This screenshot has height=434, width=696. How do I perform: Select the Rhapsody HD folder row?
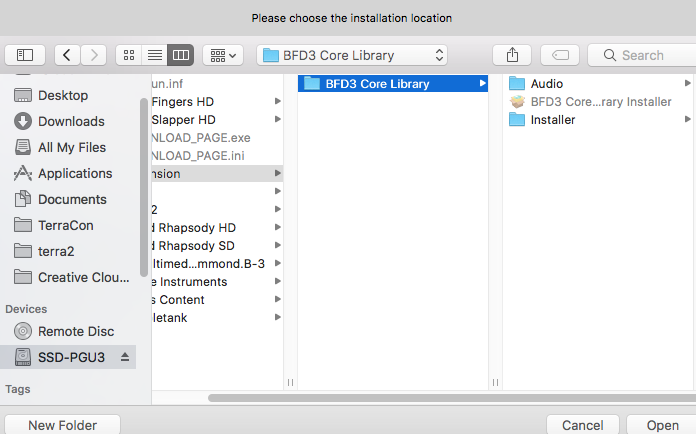(217, 228)
